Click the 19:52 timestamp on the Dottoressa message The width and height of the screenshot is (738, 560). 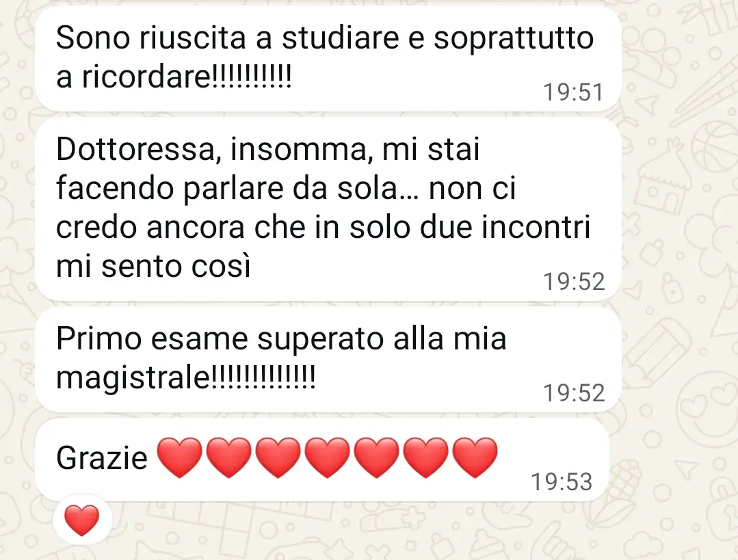[x=574, y=282]
